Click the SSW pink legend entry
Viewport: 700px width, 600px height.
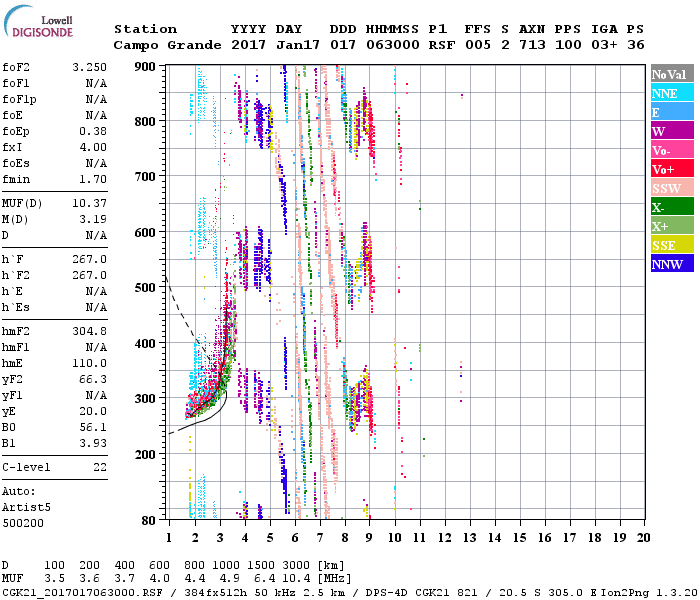(x=671, y=188)
